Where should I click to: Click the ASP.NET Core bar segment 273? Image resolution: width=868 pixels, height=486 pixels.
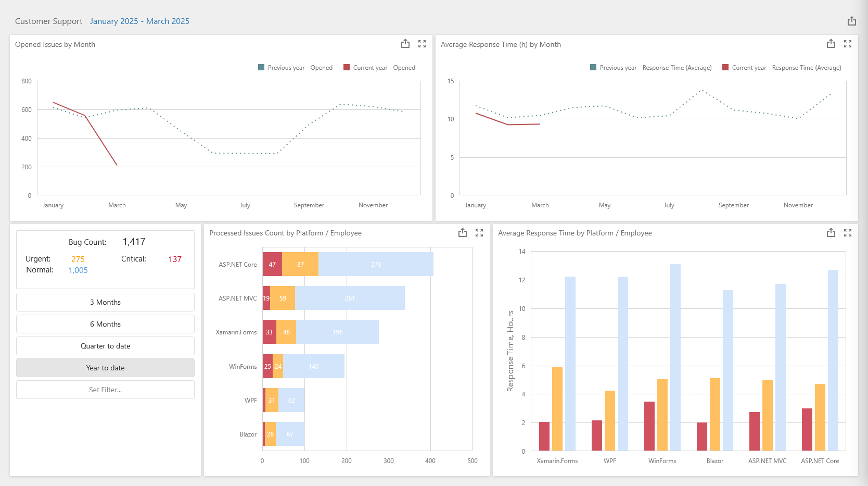pyautogui.click(x=376, y=264)
